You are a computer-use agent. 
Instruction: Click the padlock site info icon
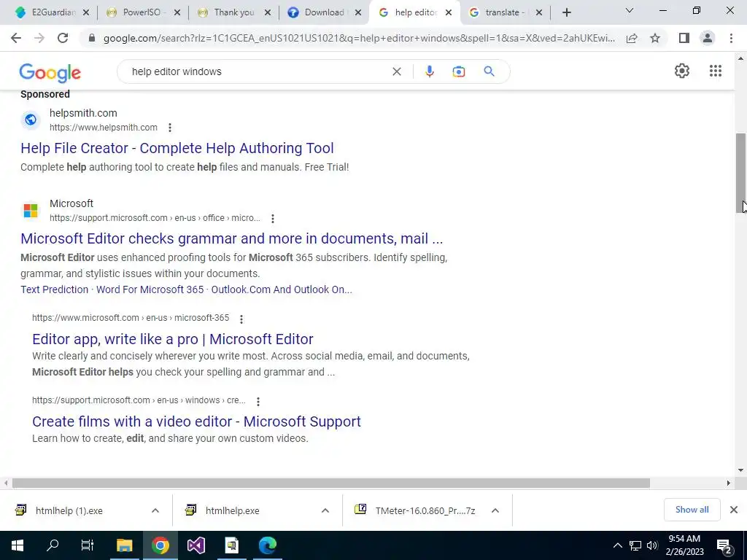[x=92, y=38]
